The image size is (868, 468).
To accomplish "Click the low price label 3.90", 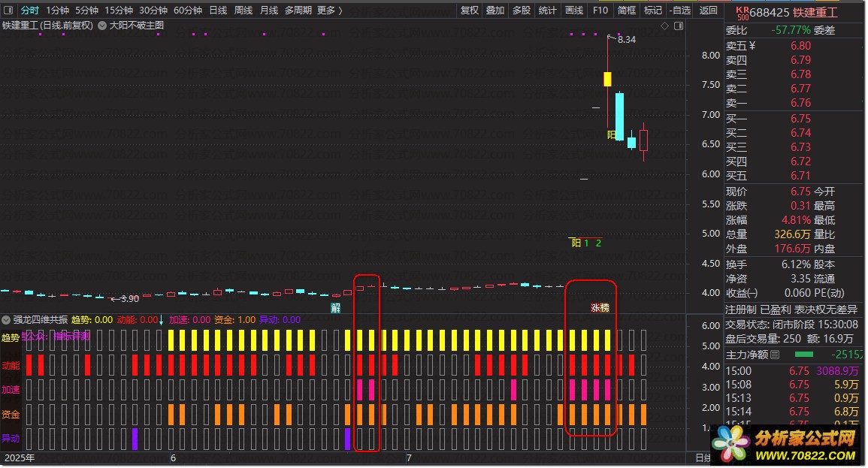I will tap(129, 299).
